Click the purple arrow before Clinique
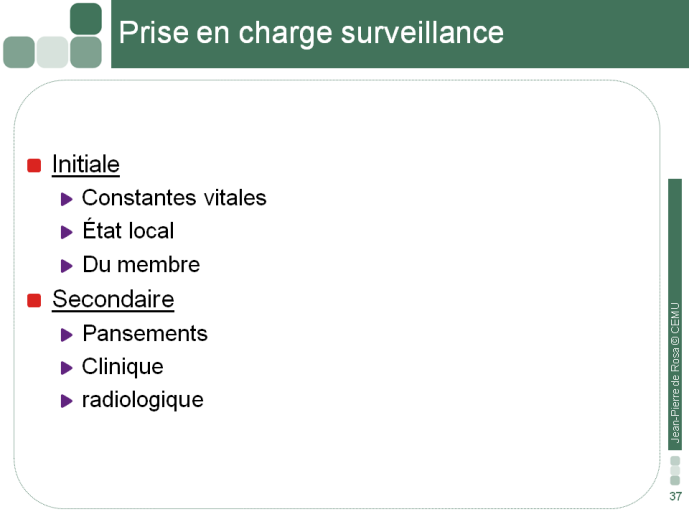This screenshot has height=517, width=689. coord(66,368)
